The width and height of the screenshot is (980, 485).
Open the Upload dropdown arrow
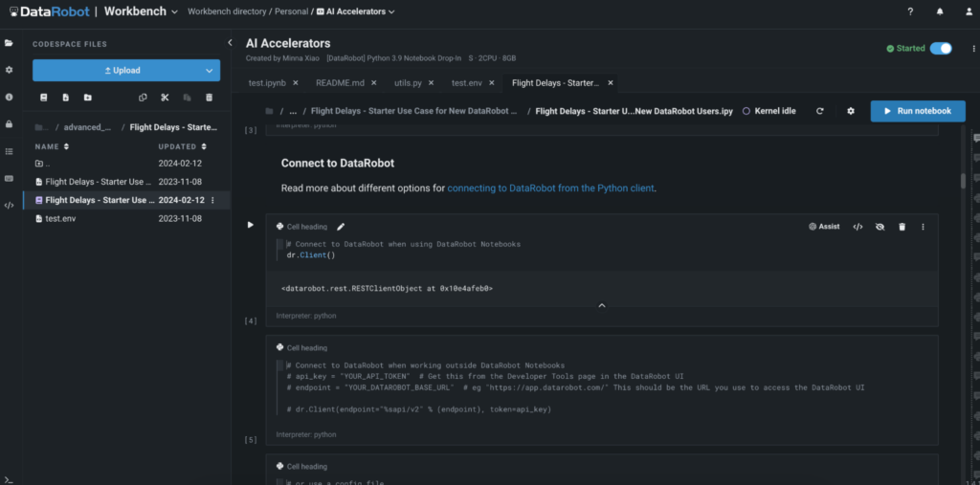pos(210,71)
